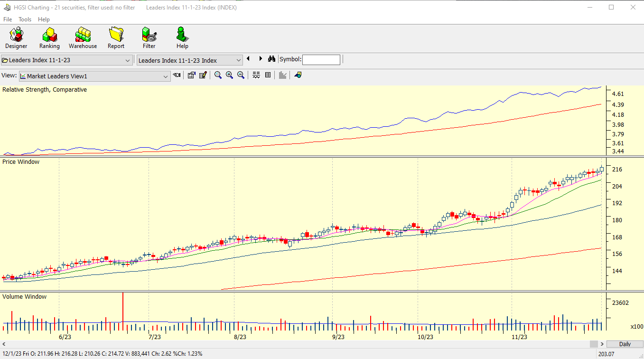Open the Ranking tool
The image size is (644, 359).
tap(49, 38)
